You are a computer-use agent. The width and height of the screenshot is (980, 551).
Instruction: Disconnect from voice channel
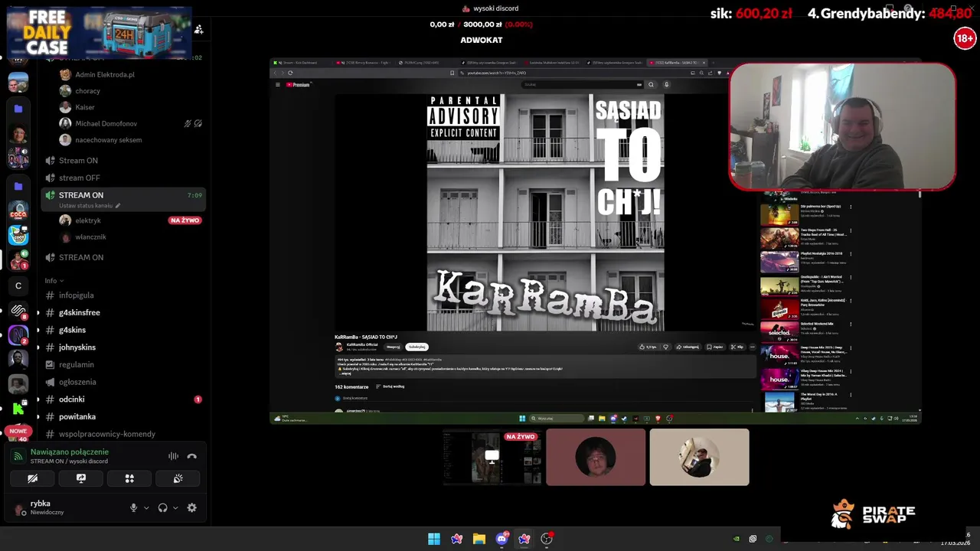(192, 456)
